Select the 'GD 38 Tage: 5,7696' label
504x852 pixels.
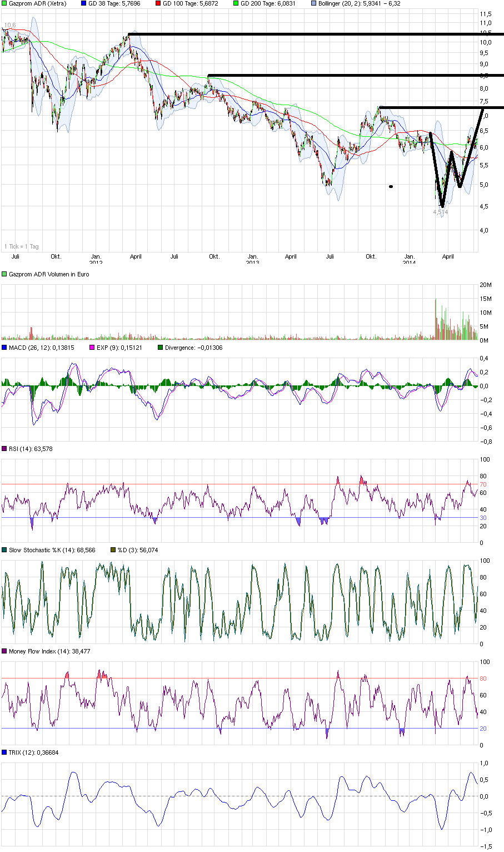click(x=114, y=3)
